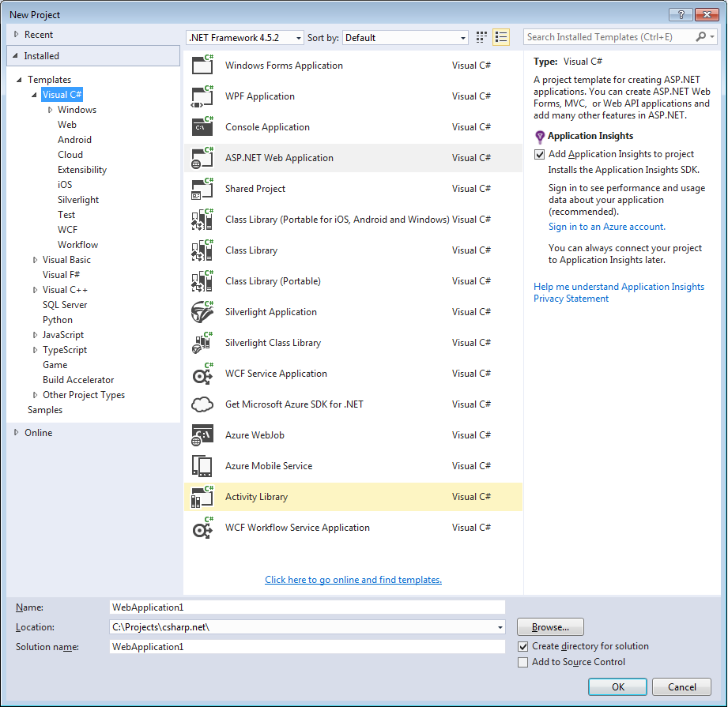Viewport: 728px width, 707px height.
Task: Click the project Name input field
Action: (307, 607)
